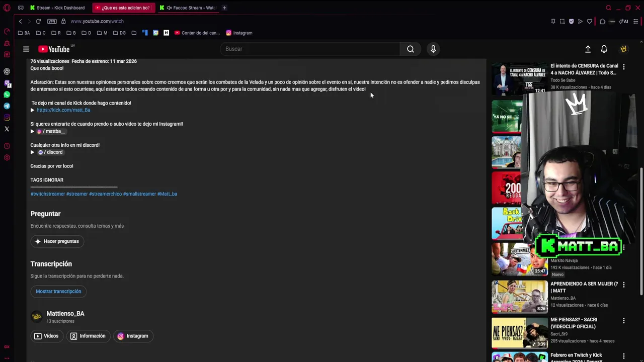Open the D bookmarks folder
Image resolution: width=644 pixels, height=362 pixels.
click(87, 33)
